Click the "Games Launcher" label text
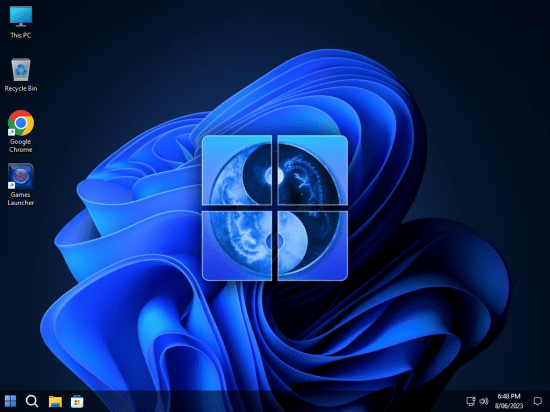550x412 pixels. [x=21, y=198]
